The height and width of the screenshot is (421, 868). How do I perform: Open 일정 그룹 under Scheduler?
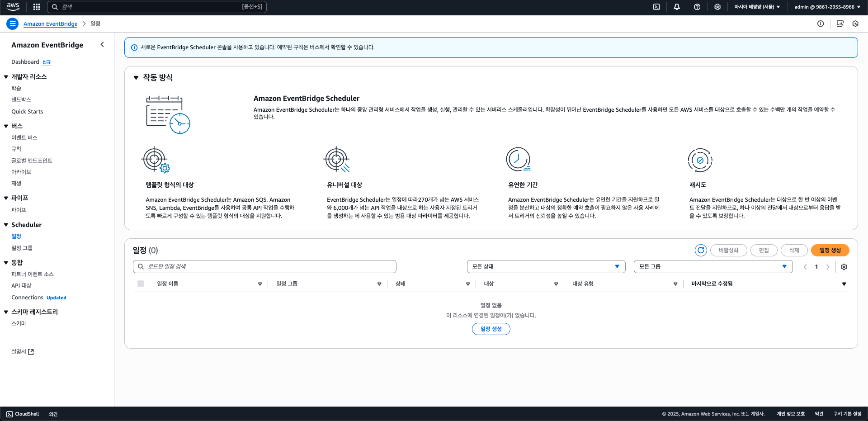point(22,248)
